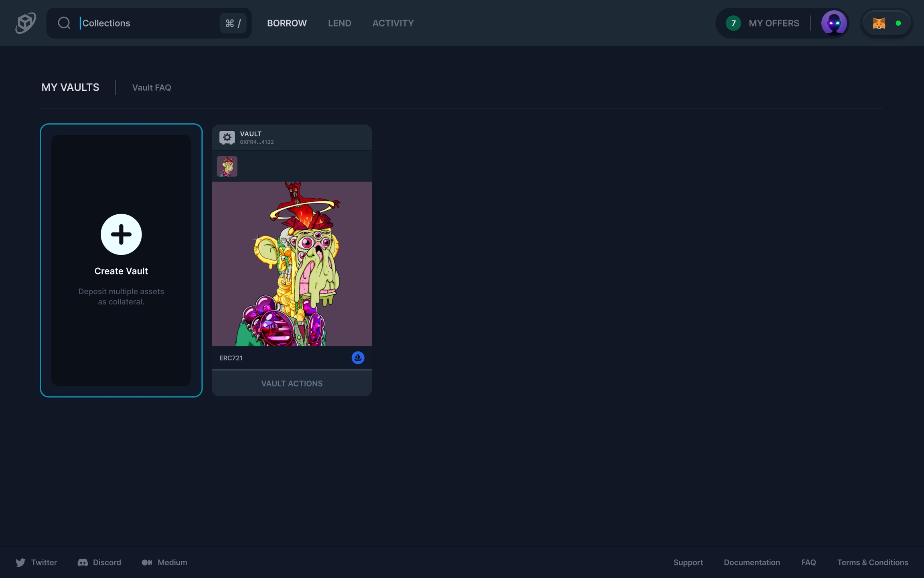Click the cube logo in header
924x578 pixels.
(x=26, y=23)
